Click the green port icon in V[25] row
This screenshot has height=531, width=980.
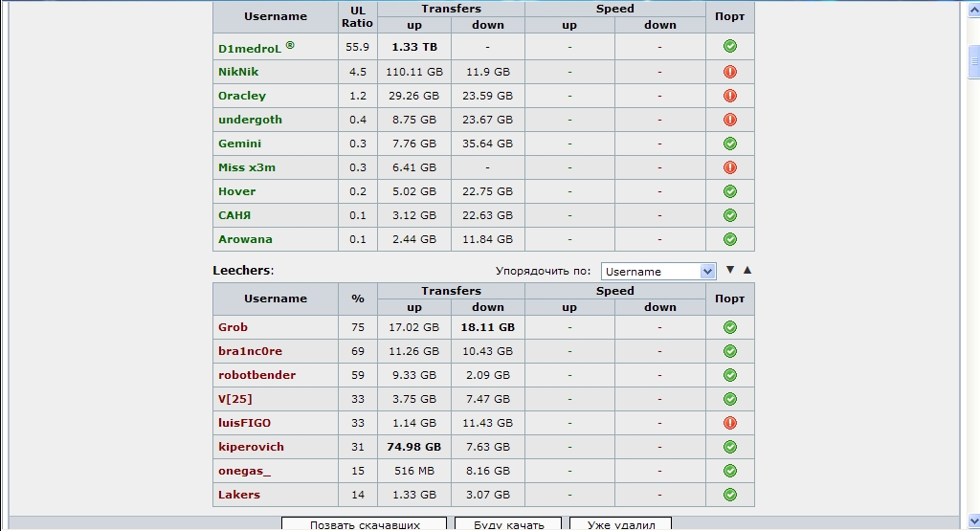coord(729,399)
